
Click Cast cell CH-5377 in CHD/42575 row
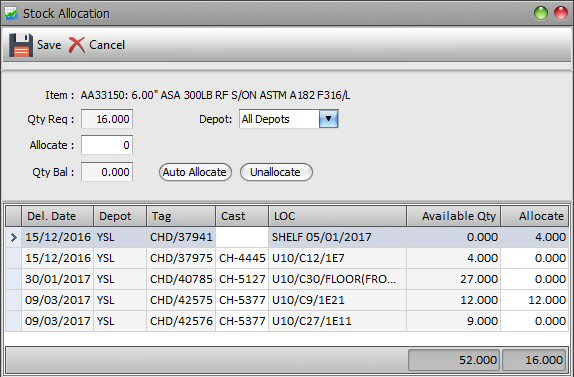(242, 300)
